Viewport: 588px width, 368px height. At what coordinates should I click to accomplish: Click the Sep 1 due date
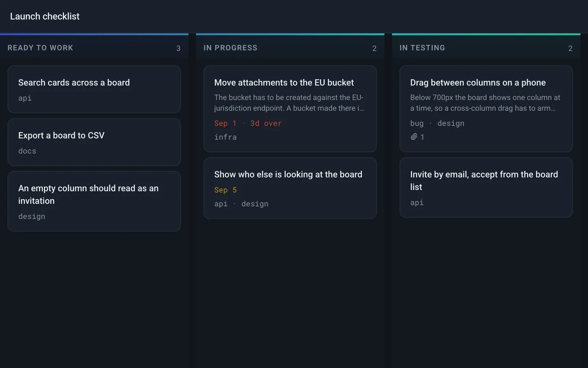click(x=225, y=123)
